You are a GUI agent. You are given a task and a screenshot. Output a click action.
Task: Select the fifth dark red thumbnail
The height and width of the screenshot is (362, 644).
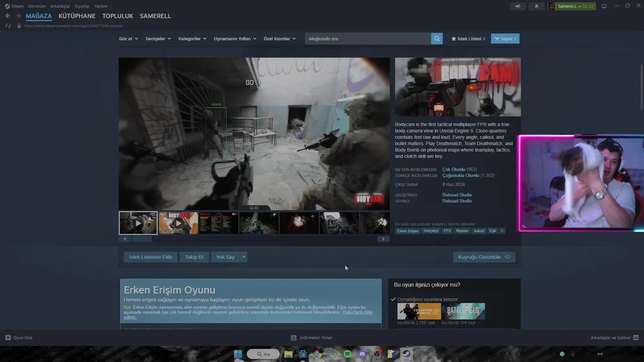(299, 223)
